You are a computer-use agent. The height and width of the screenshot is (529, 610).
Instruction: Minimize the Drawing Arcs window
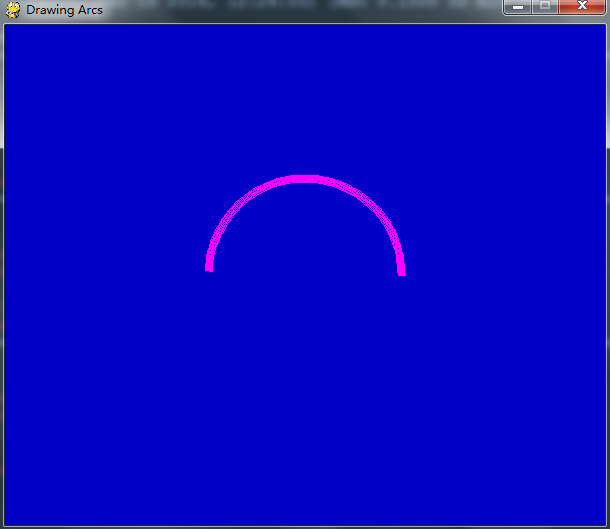(x=517, y=7)
